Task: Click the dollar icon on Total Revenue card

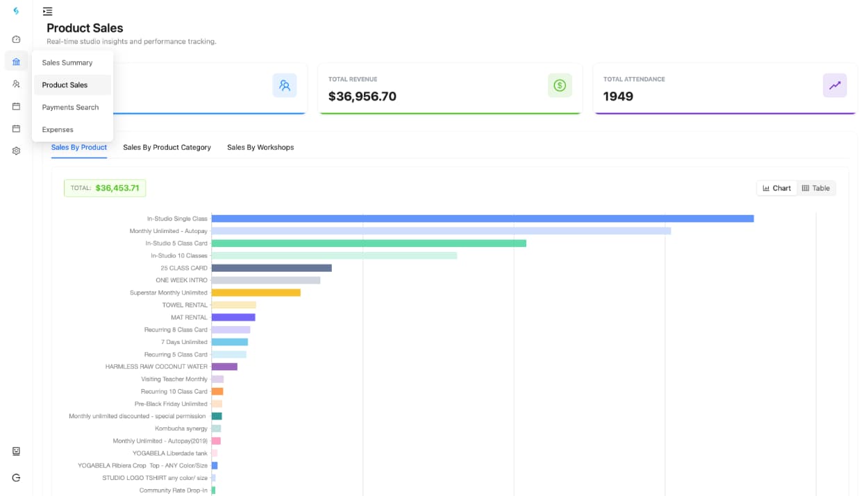Action: (x=560, y=86)
